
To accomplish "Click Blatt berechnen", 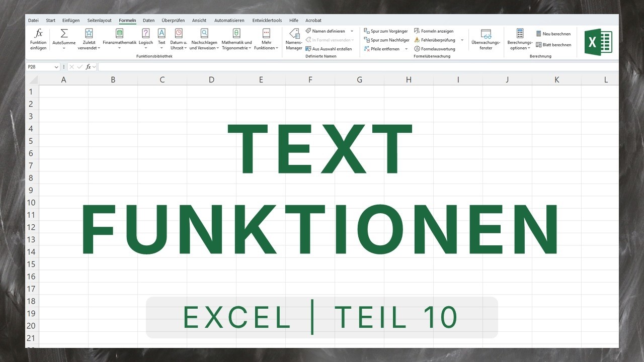I will click(x=553, y=45).
